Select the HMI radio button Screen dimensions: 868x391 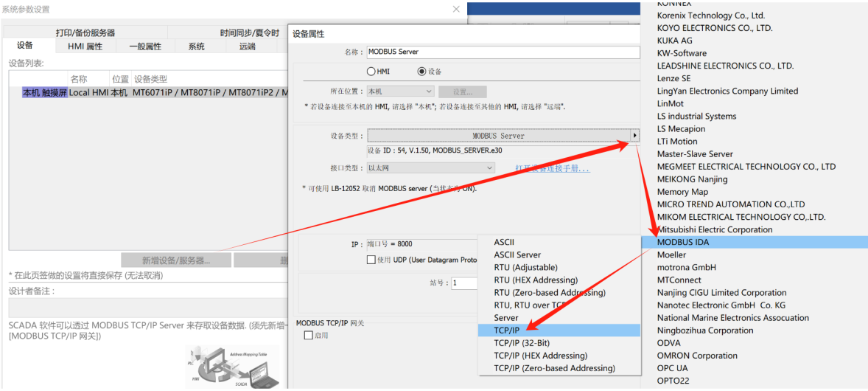click(371, 71)
